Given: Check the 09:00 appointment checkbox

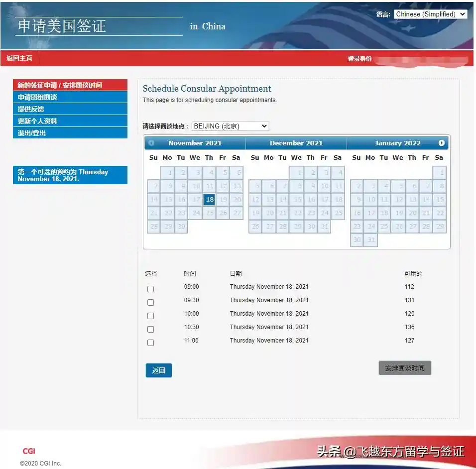Looking at the screenshot, I should (x=151, y=289).
